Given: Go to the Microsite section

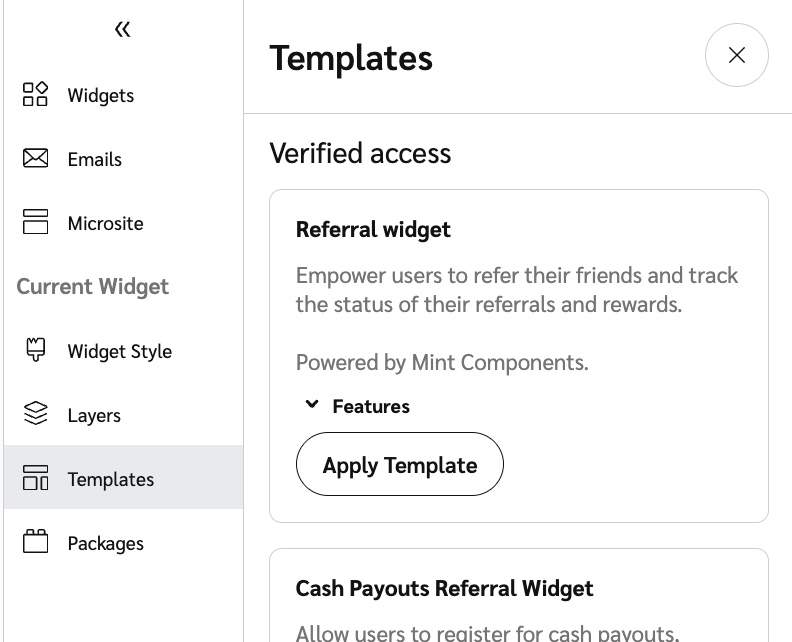Looking at the screenshot, I should [105, 224].
